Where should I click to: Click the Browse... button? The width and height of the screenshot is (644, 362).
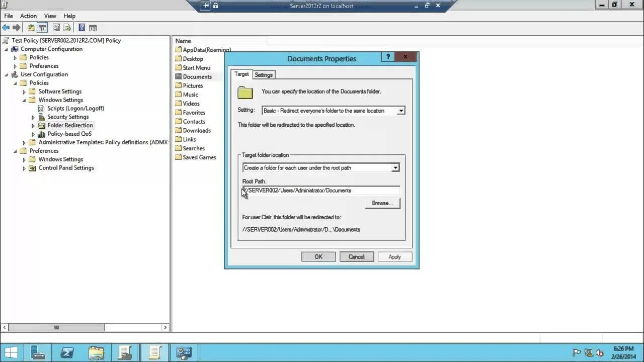click(382, 203)
